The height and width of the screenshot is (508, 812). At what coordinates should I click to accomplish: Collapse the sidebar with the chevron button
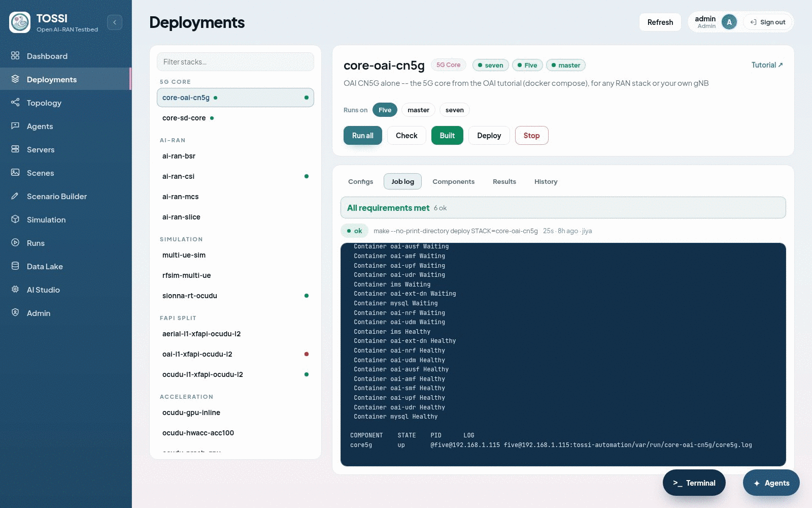click(115, 22)
